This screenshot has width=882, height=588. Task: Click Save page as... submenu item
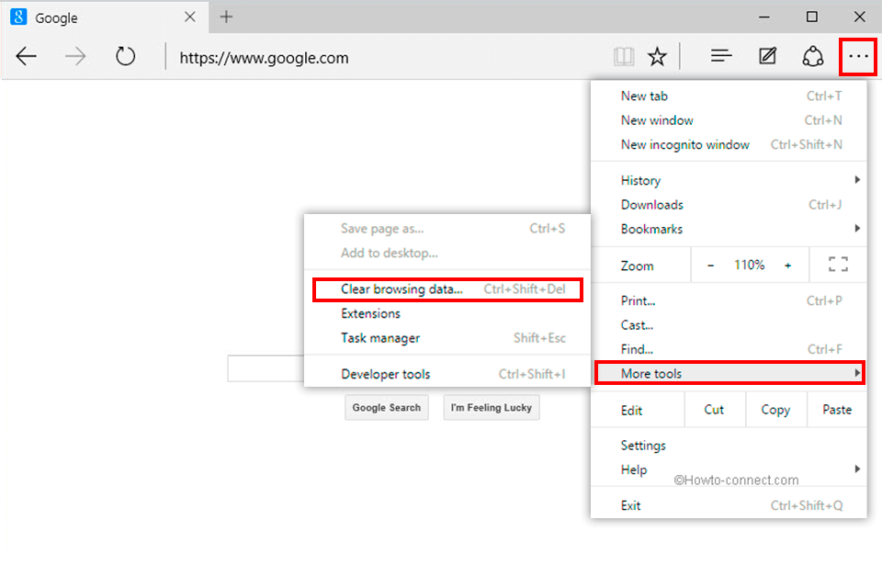(x=447, y=229)
